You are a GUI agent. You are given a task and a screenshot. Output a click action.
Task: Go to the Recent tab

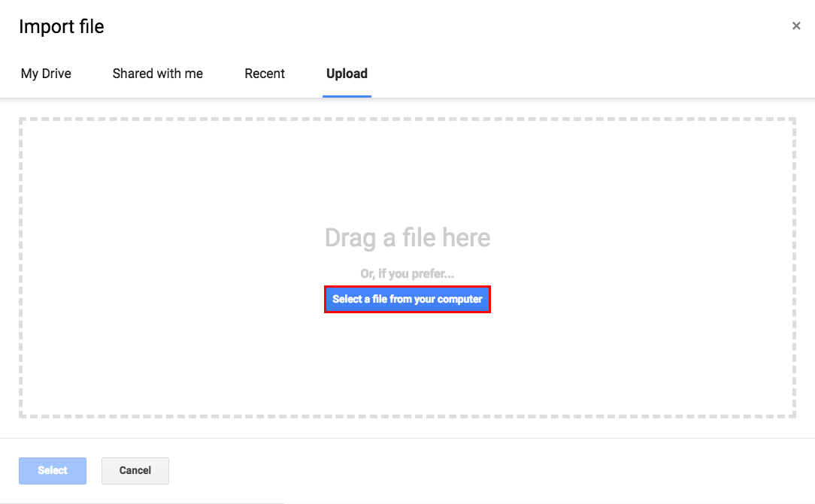265,74
